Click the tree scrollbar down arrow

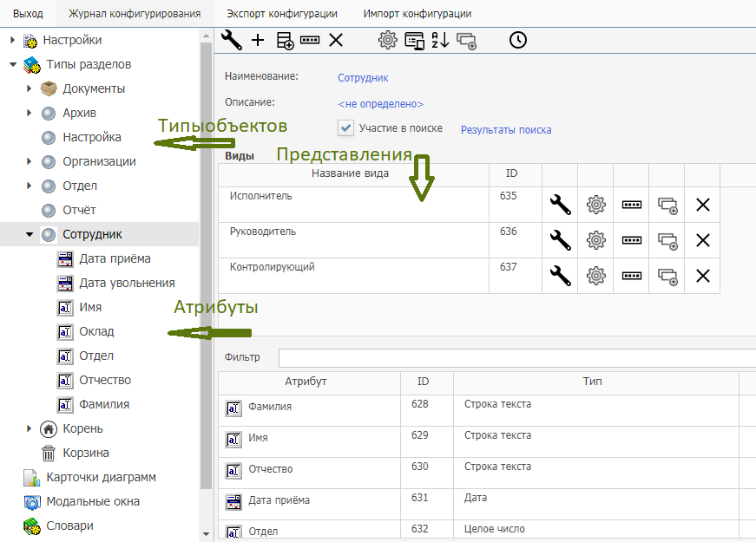(x=206, y=534)
